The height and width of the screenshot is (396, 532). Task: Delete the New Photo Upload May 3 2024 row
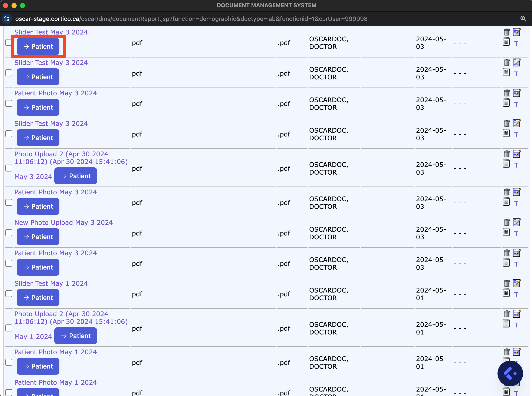coord(506,222)
